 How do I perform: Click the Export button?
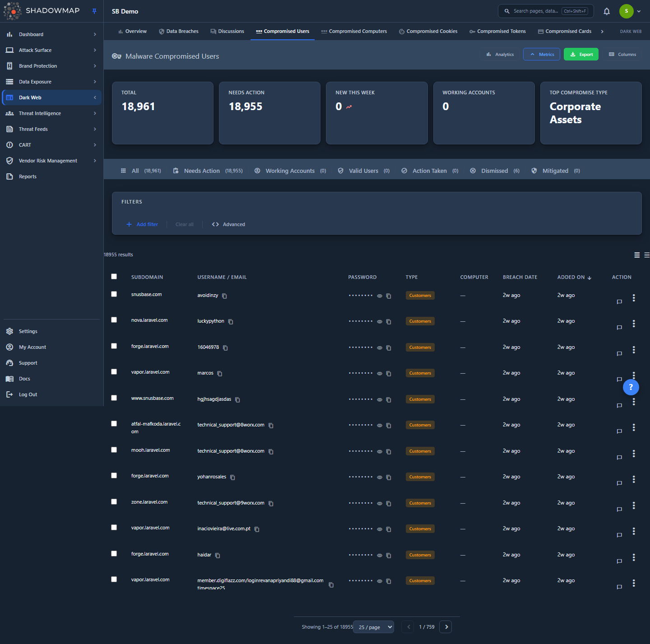tap(581, 54)
